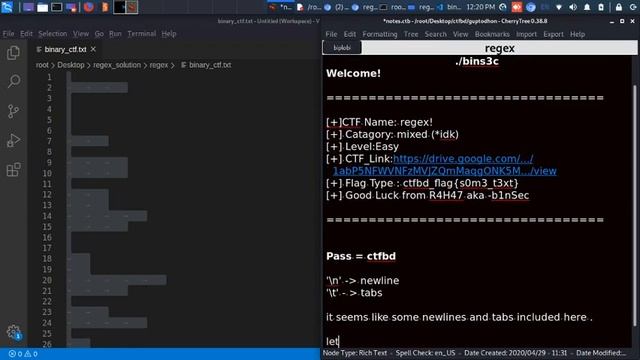Image resolution: width=640 pixels, height=360 pixels.
Task: Open the Explorer view in VS Code
Action: point(13,52)
